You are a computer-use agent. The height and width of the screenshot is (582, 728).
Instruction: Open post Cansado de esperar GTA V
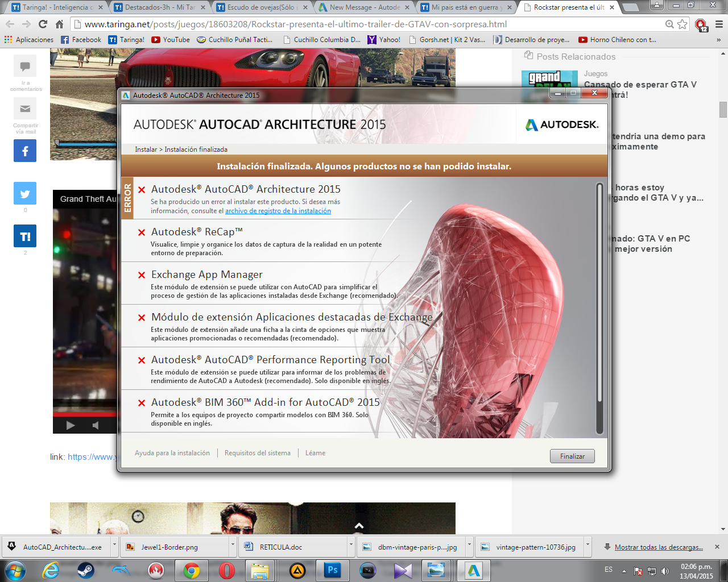pyautogui.click(x=640, y=89)
